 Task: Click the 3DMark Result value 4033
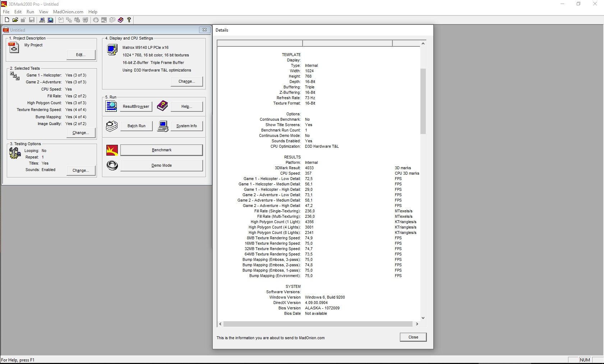[309, 168]
